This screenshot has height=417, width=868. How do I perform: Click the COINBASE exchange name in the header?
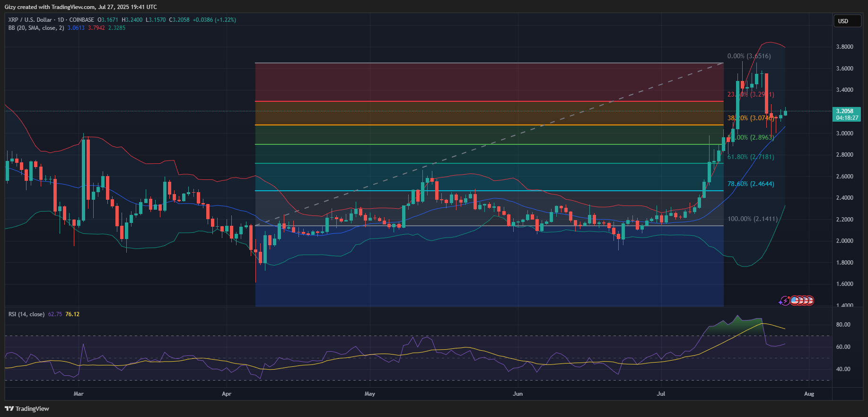81,20
